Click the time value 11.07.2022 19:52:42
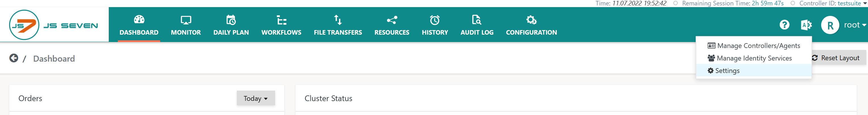The image size is (868, 115). point(639,3)
